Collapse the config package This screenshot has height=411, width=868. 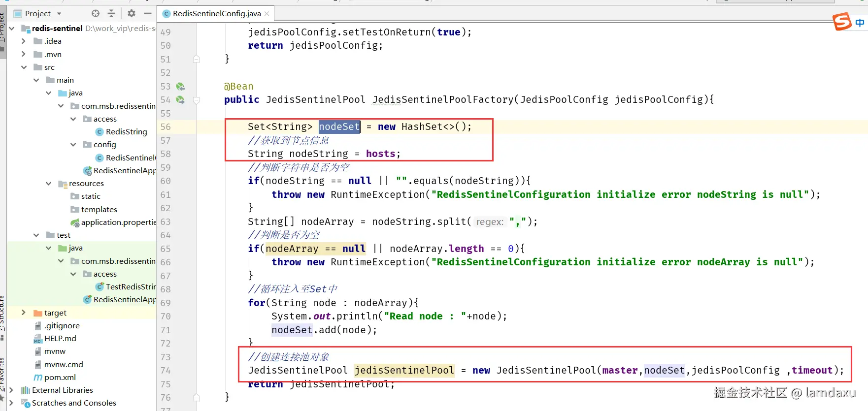point(73,145)
